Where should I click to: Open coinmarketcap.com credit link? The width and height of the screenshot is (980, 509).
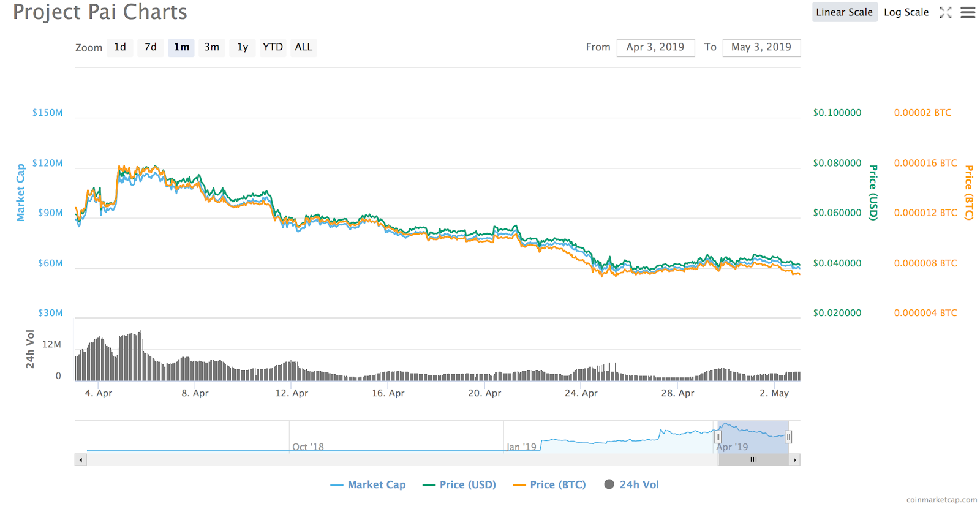(941, 500)
